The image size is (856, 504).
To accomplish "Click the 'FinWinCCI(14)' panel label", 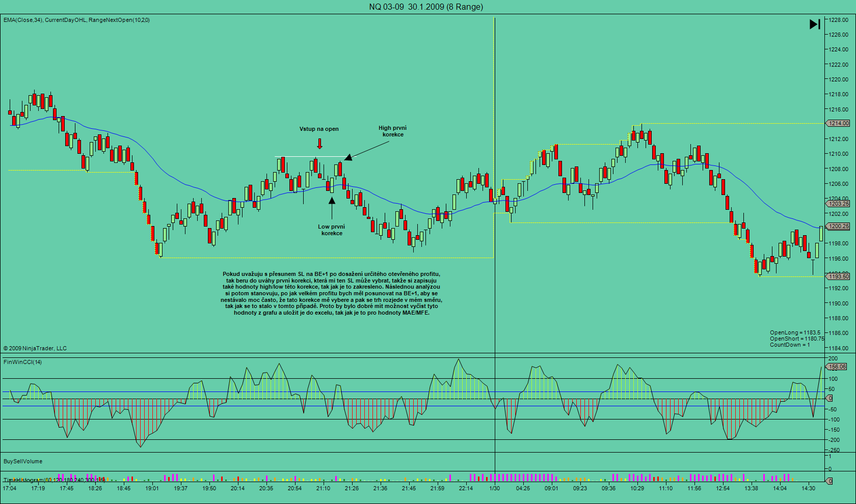I will coord(23,362).
